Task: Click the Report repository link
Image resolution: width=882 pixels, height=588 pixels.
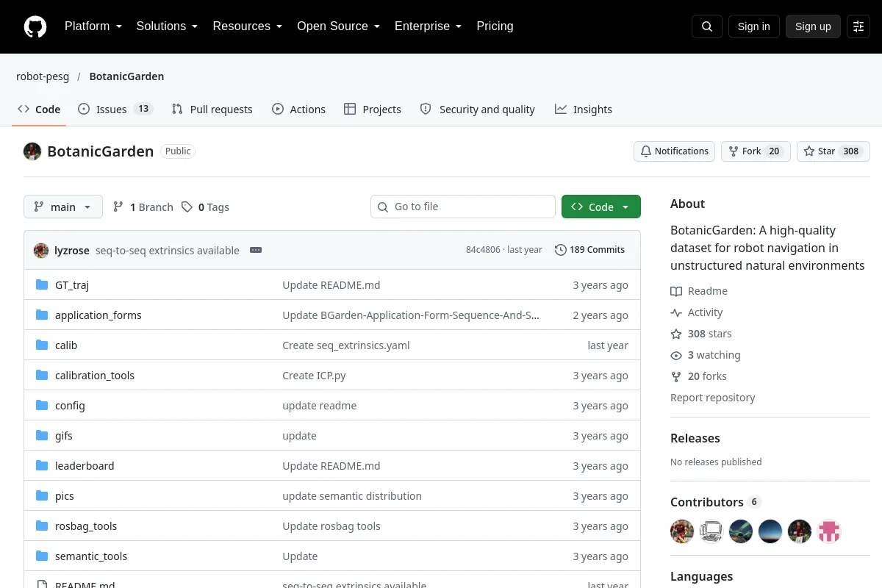Action: (x=713, y=398)
